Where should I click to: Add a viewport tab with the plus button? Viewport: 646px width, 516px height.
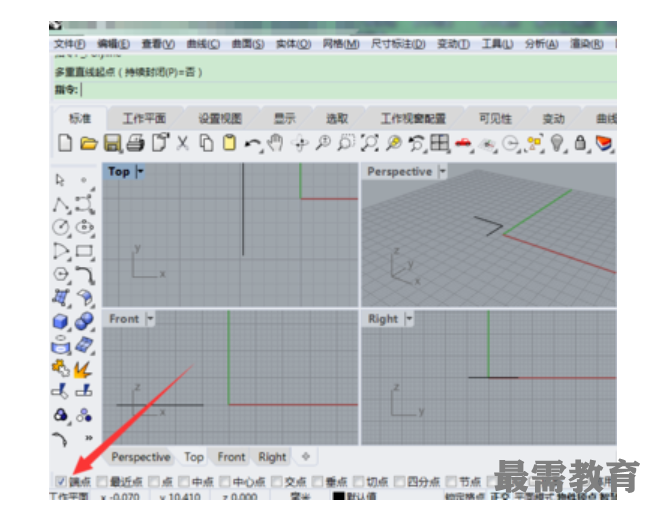point(306,456)
